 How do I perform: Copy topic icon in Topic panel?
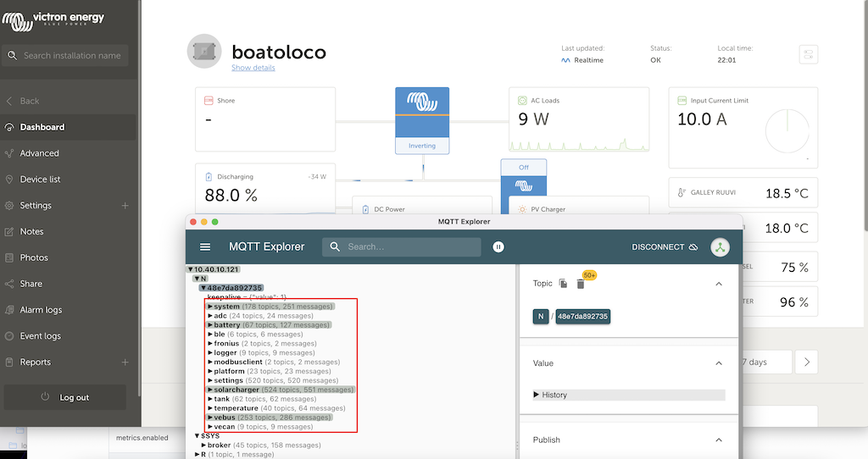pyautogui.click(x=563, y=283)
